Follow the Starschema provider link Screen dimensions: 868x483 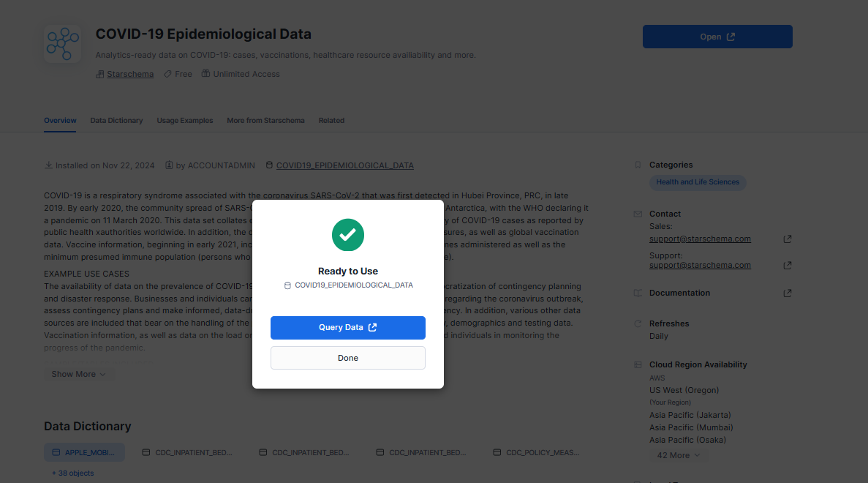(130, 74)
